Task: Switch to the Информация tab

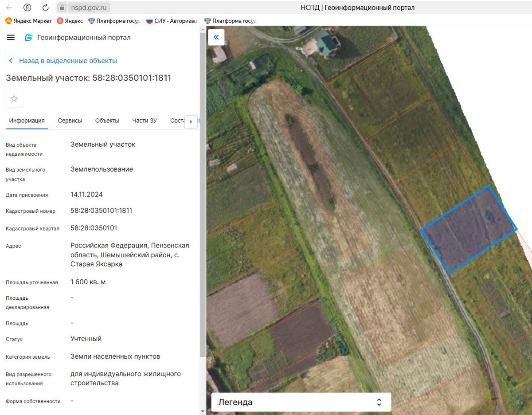Action: click(27, 121)
